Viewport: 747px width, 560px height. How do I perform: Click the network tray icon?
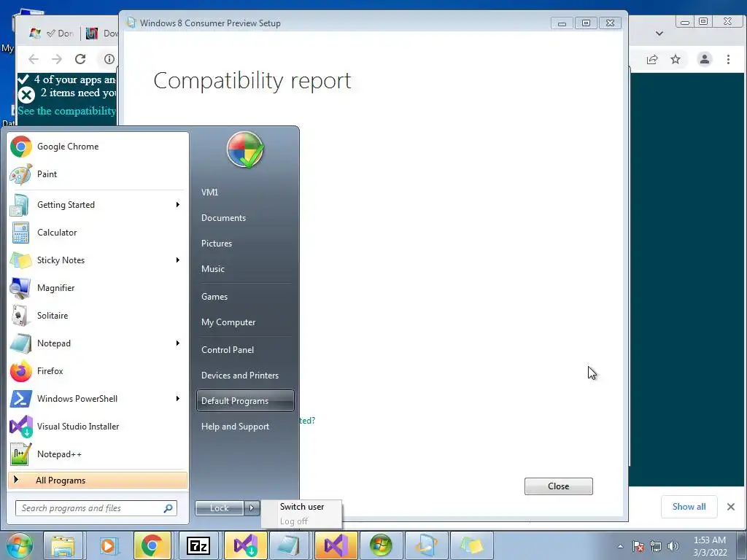[656, 547]
